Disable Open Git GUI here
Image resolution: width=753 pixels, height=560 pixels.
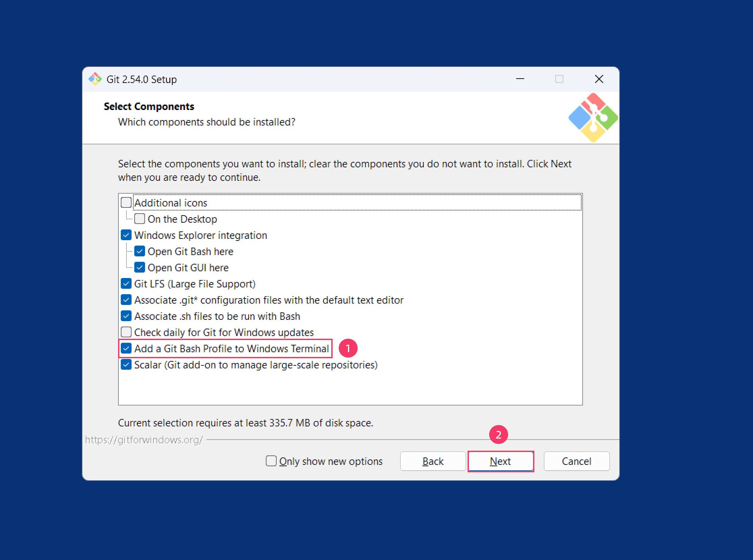140,268
